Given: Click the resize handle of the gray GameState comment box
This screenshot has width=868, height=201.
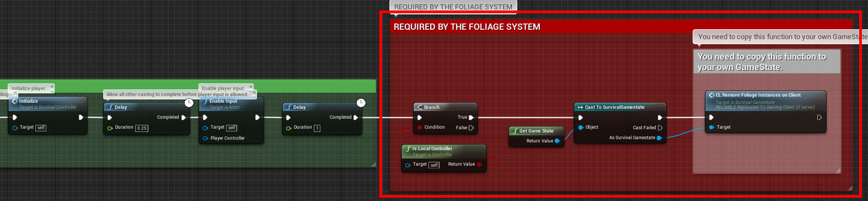Looking at the screenshot, I should tap(838, 171).
